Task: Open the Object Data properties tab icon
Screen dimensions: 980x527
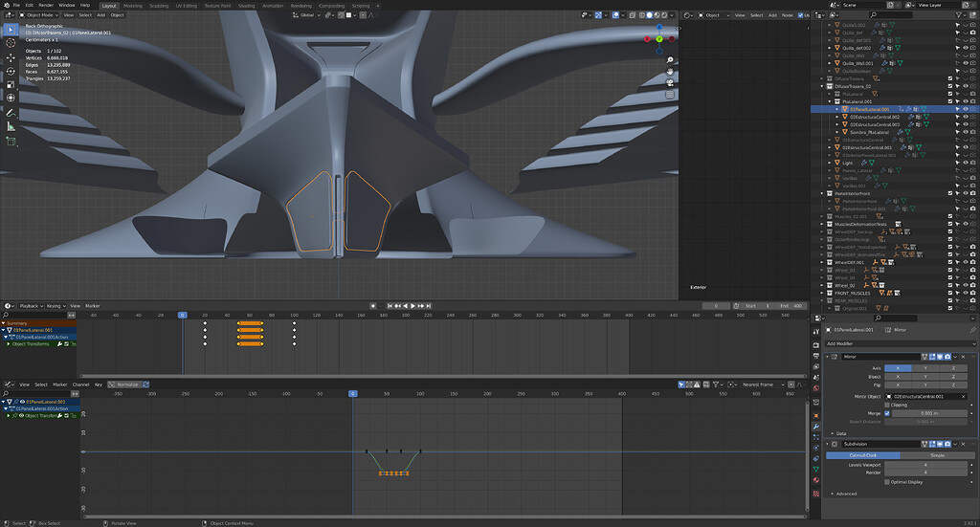Action: click(815, 469)
